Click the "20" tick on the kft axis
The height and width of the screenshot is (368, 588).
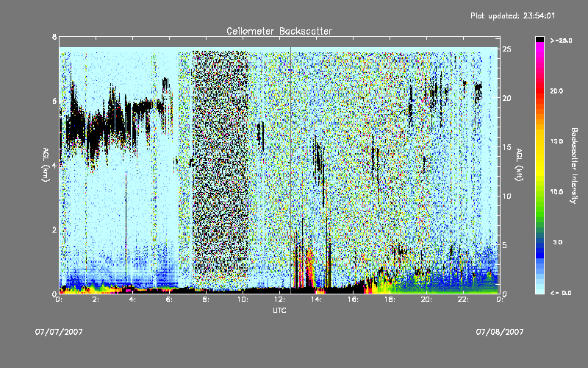506,98
